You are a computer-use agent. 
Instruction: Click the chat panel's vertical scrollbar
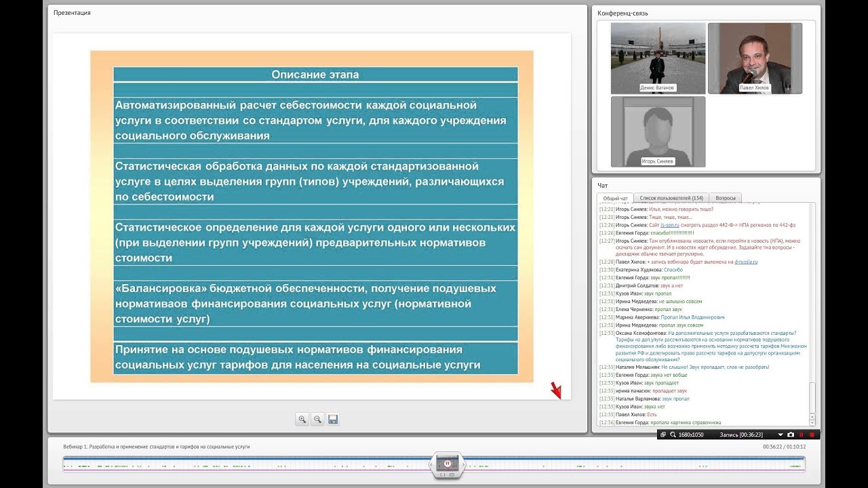[812, 314]
